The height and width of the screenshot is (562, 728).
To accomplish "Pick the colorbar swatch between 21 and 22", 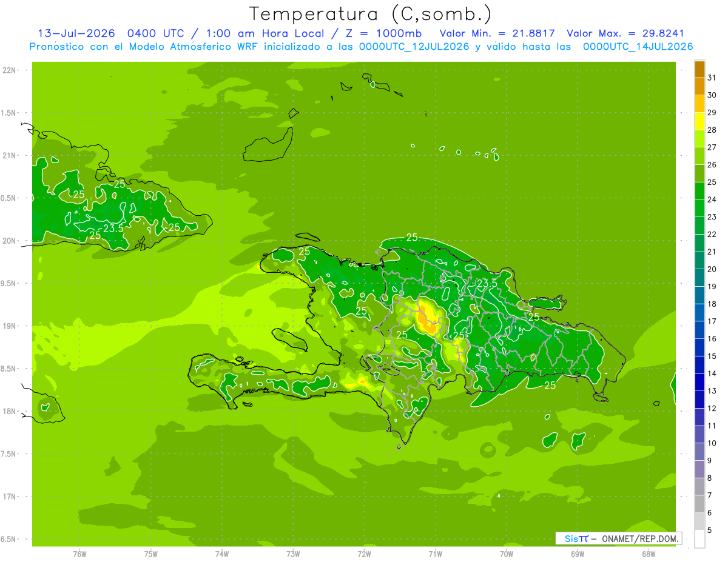I will 699,243.
